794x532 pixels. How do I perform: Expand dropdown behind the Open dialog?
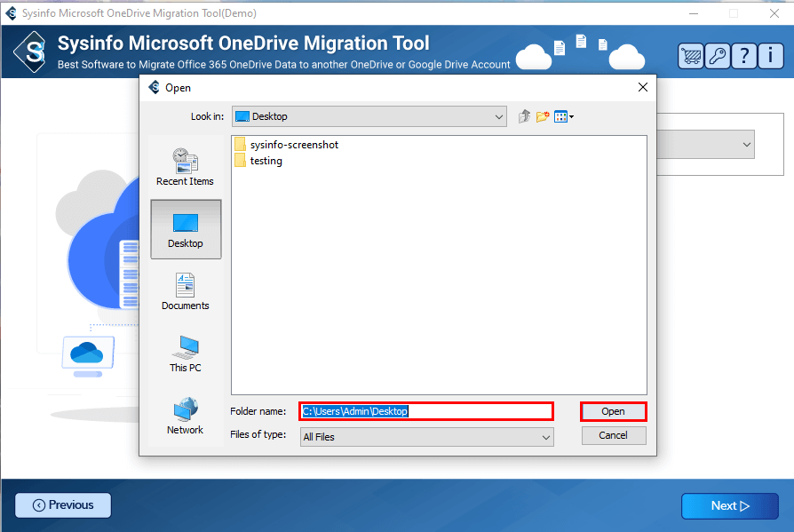point(746,145)
